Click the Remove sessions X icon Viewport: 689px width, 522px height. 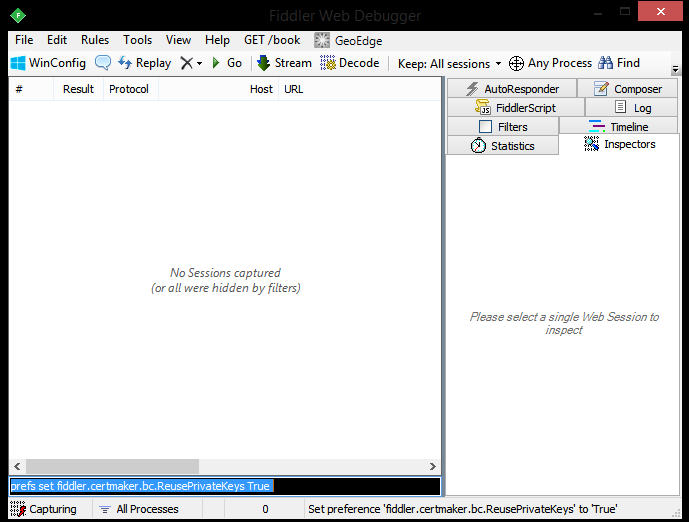[x=187, y=63]
